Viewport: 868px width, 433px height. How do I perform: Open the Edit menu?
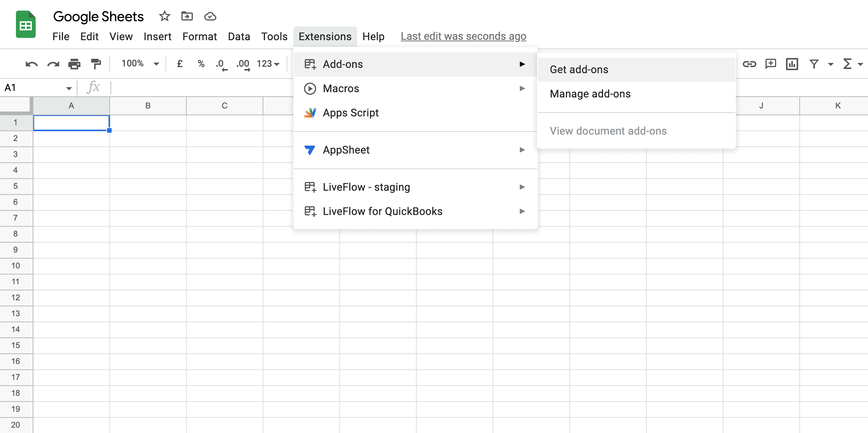(x=90, y=36)
